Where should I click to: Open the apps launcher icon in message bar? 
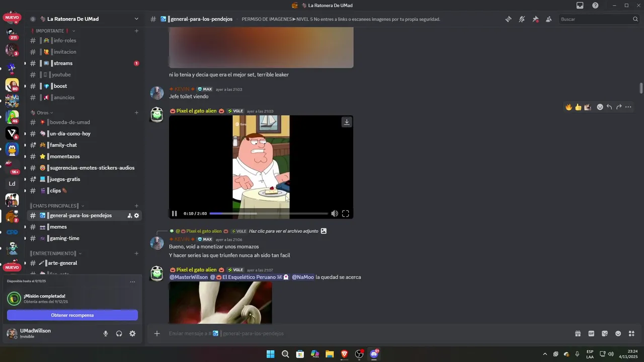coord(632,333)
